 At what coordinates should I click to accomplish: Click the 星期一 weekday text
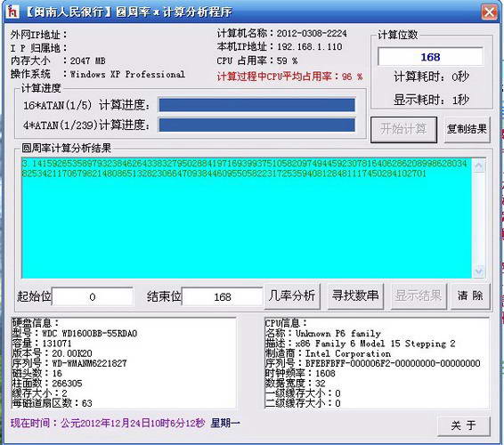pos(225,423)
